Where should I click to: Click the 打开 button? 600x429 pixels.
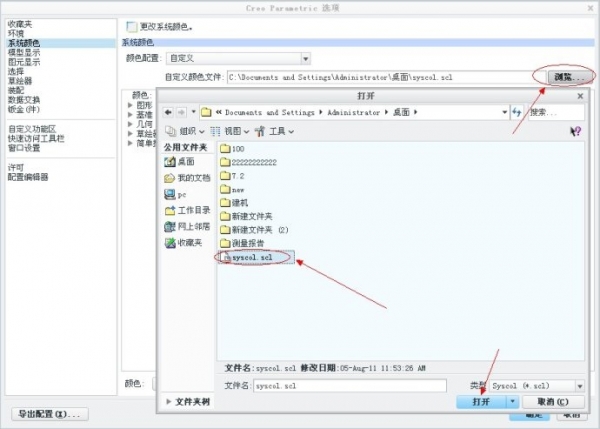[x=481, y=401]
